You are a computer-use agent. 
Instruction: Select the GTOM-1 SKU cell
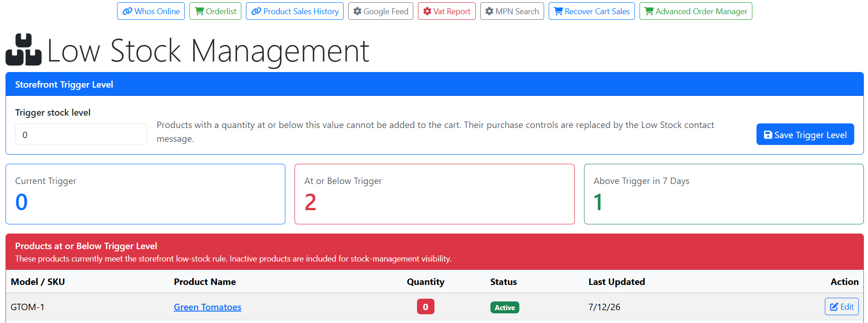(x=28, y=307)
